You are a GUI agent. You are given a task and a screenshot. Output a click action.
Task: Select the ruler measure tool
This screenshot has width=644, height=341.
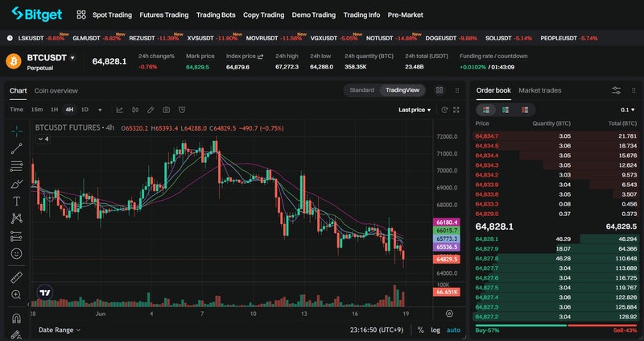[16, 277]
